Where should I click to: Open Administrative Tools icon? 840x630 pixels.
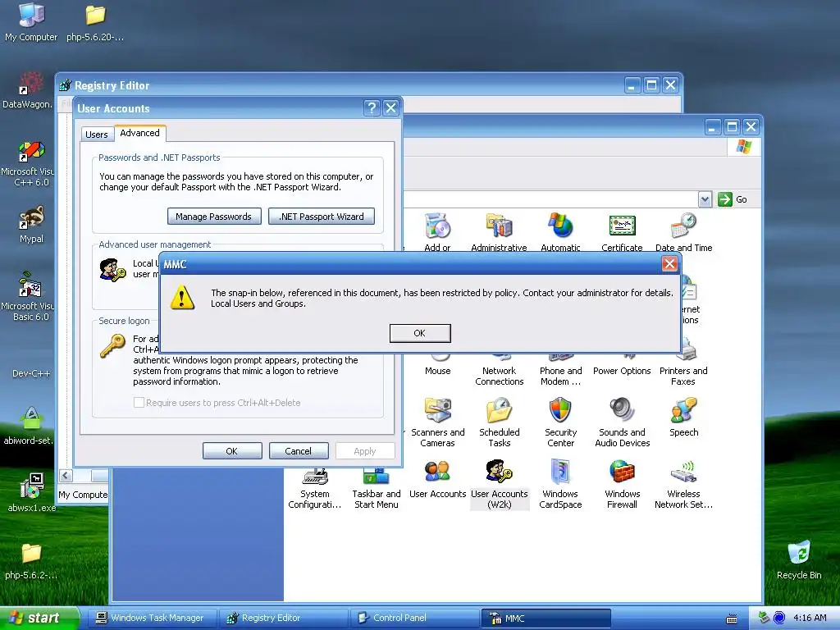pyautogui.click(x=499, y=226)
